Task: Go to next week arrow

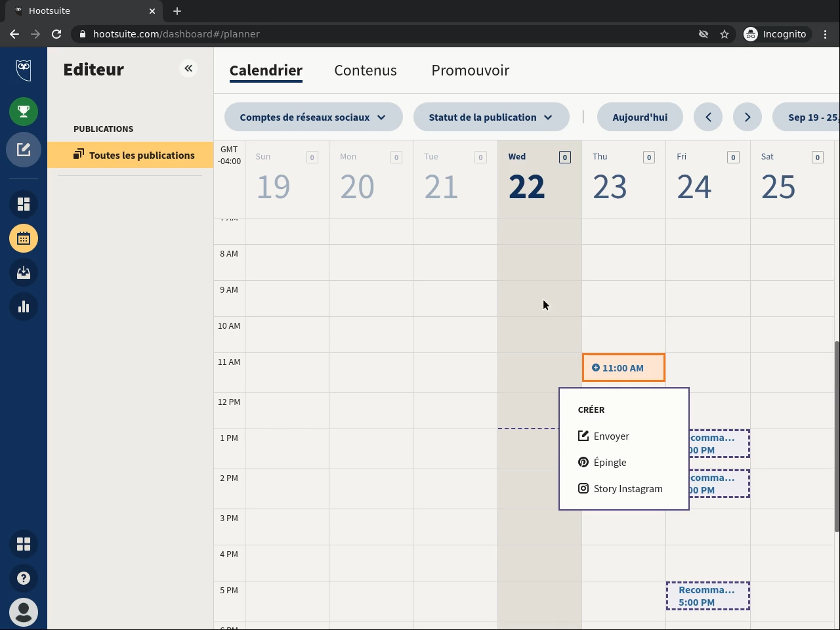Action: pos(747,117)
